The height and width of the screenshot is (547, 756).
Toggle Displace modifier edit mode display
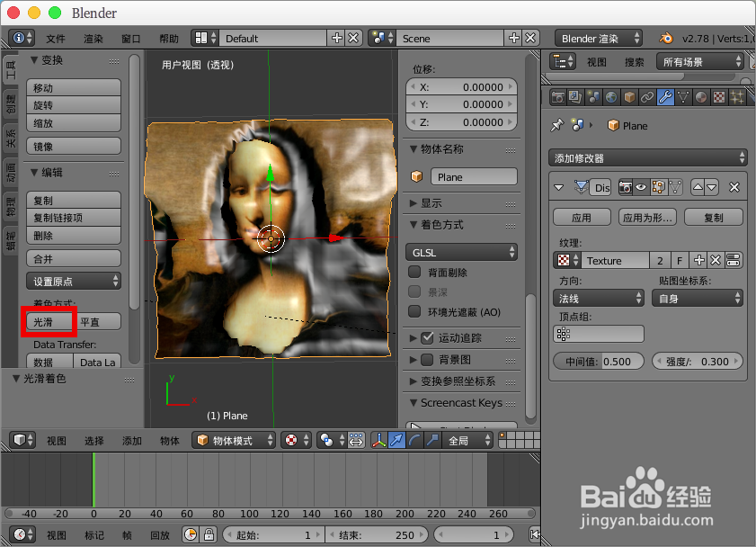coord(658,187)
